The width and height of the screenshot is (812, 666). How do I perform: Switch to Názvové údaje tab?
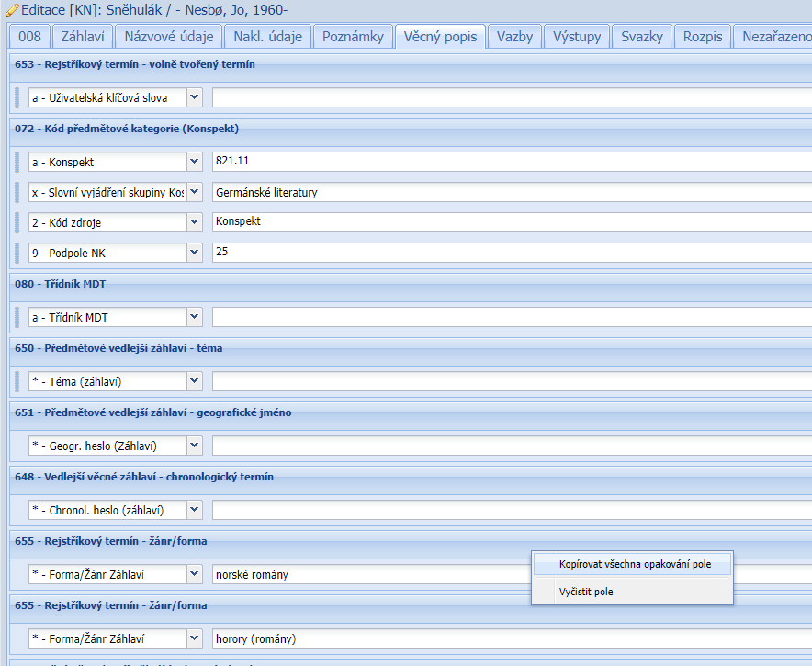point(168,37)
